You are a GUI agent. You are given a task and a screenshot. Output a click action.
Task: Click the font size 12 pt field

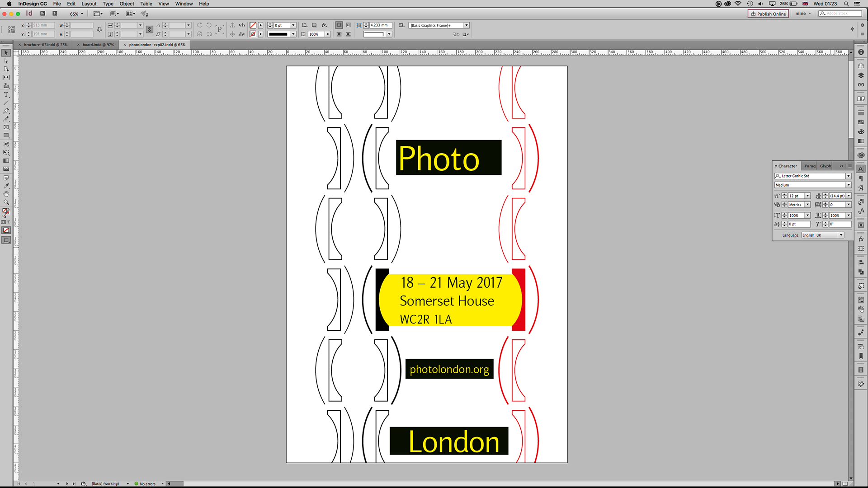click(796, 196)
